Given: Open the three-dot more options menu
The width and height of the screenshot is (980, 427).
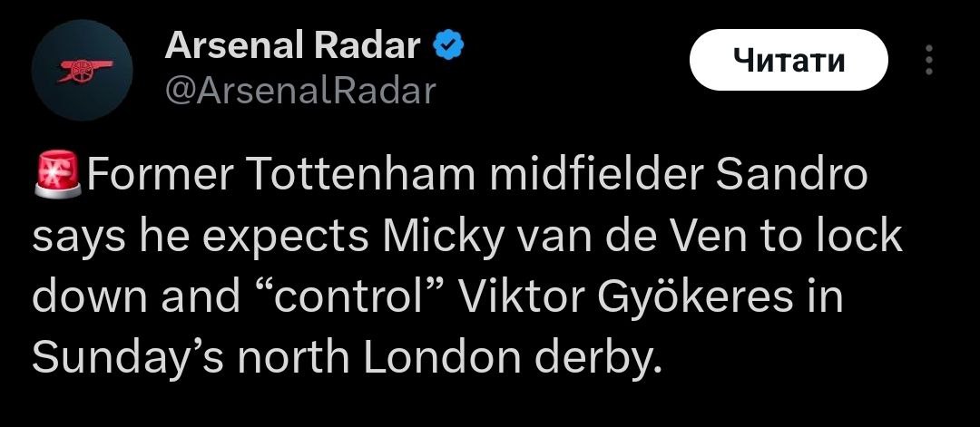Looking at the screenshot, I should click(x=927, y=61).
